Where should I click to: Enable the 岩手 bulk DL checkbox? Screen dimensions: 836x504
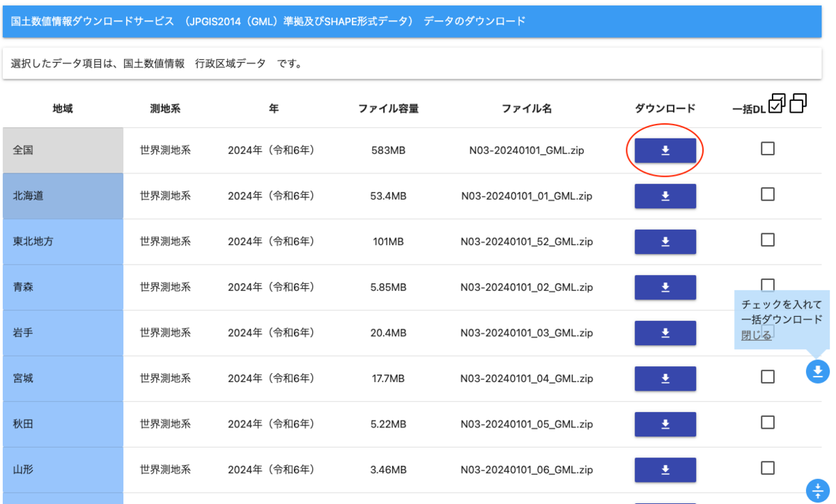769,329
